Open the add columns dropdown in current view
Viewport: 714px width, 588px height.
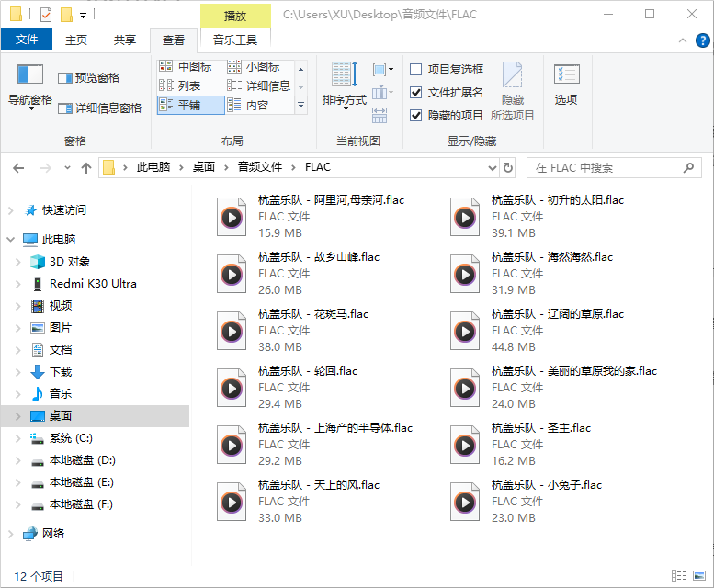(x=383, y=94)
